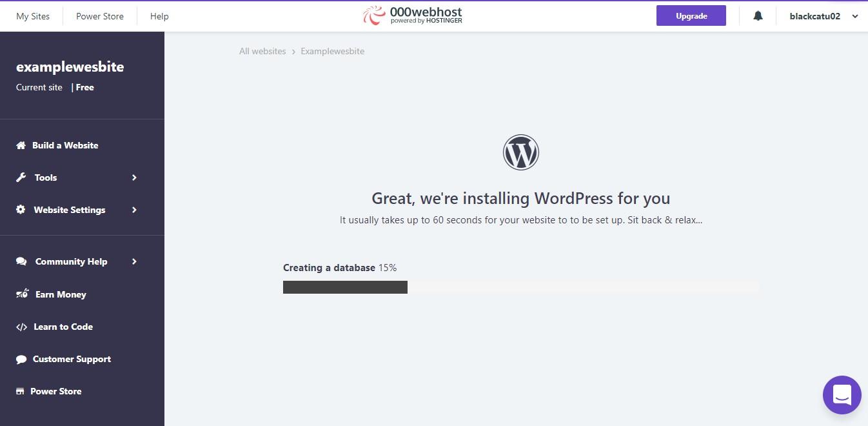Open the blackcatu02 account dropdown
This screenshot has width=868, height=426.
(824, 16)
